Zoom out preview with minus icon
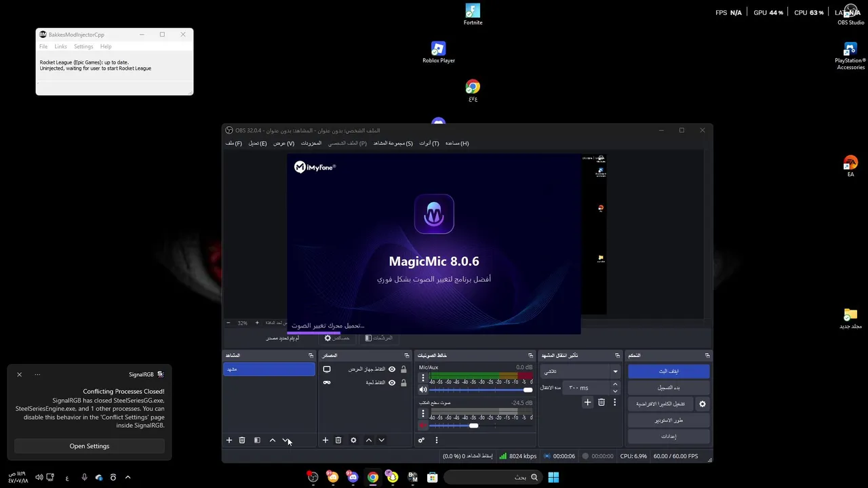 pos(229,323)
